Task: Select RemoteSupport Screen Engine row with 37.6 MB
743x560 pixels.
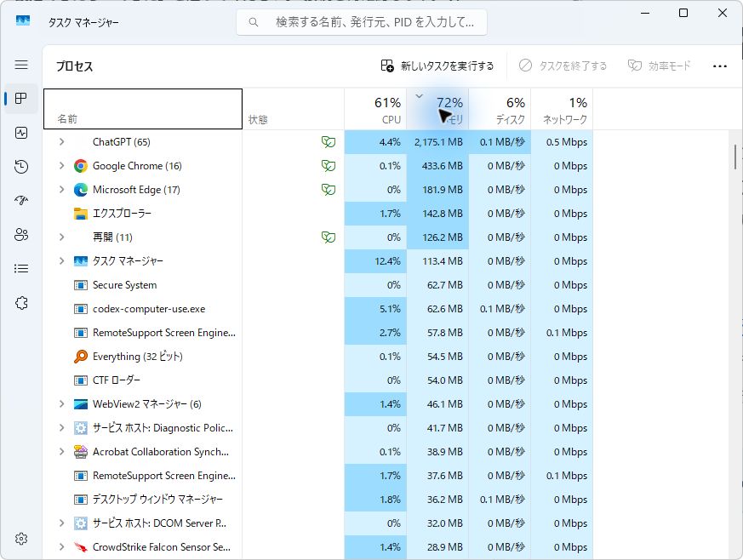Action: [x=318, y=475]
